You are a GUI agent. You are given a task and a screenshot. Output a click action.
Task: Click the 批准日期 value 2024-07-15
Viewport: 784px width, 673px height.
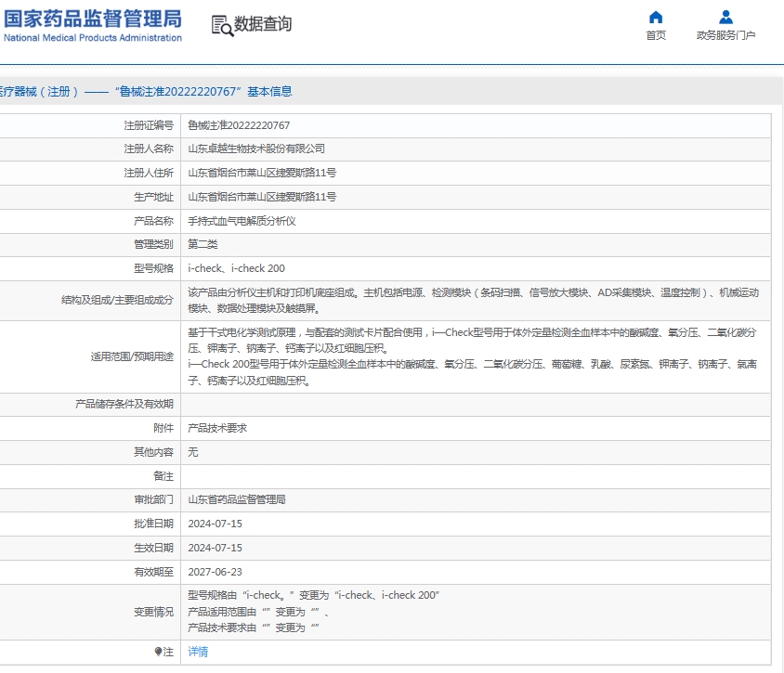coord(215,524)
